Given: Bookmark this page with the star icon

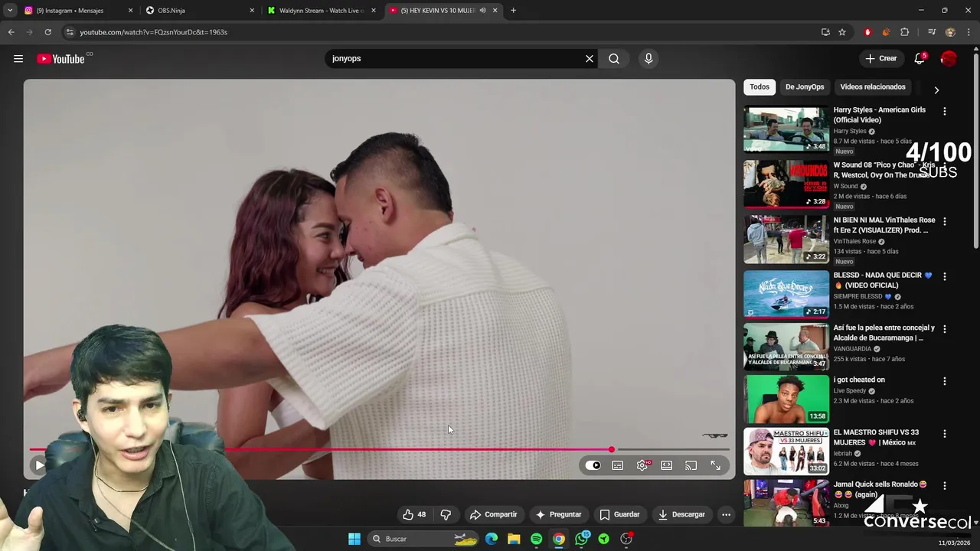Looking at the screenshot, I should 842,32.
